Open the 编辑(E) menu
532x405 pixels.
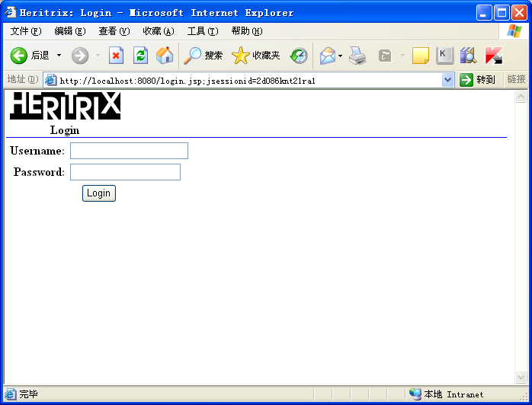70,31
